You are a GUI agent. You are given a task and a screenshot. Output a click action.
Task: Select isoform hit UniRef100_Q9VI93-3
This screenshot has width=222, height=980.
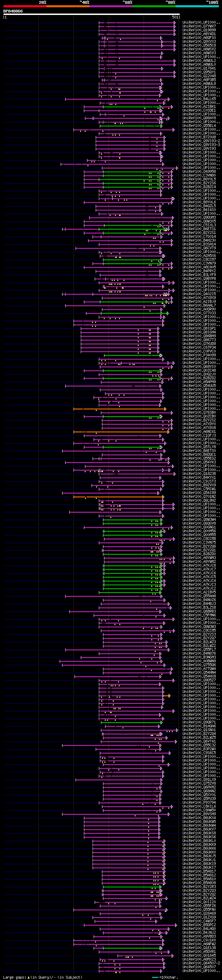[201, 145]
